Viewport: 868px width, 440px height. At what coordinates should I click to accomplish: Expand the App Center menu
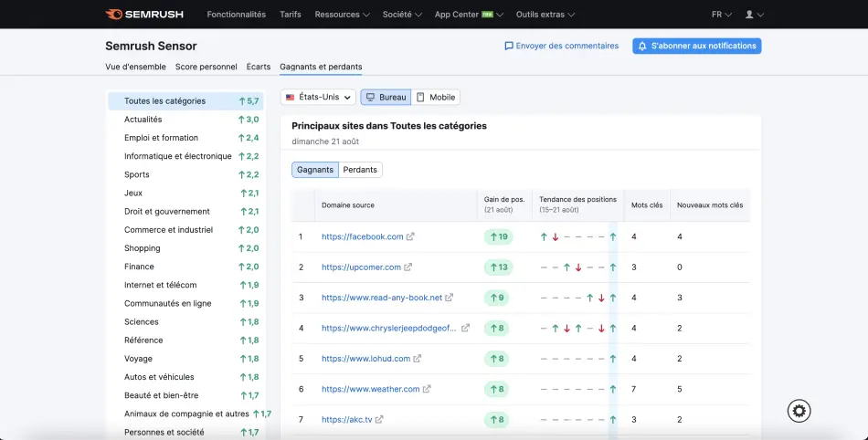click(x=469, y=15)
